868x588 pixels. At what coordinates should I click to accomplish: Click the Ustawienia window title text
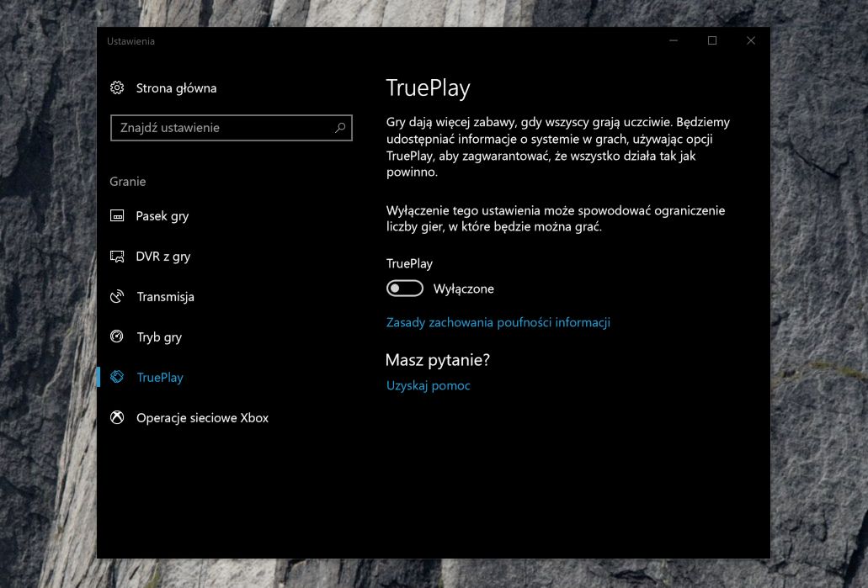tap(130, 41)
